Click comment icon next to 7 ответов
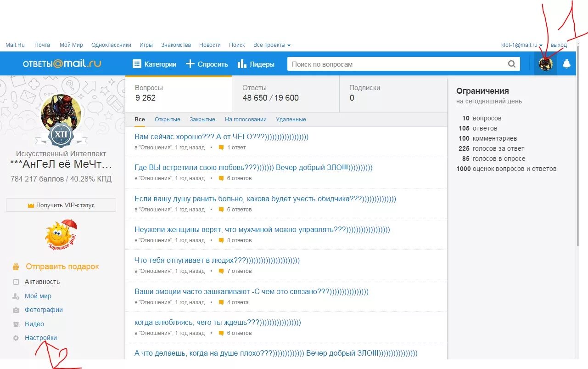Viewport: 588px width, 369px height. (221, 271)
